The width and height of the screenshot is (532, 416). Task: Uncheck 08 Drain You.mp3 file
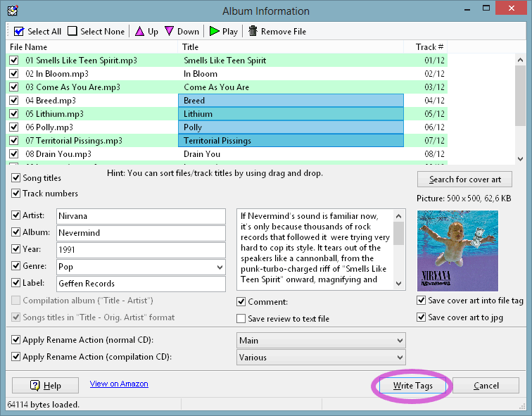coord(14,154)
